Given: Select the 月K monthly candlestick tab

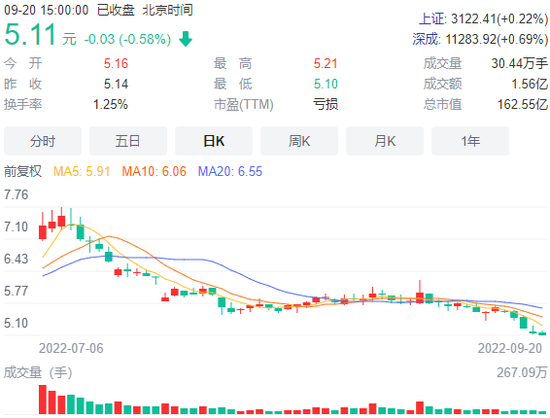Looking at the screenshot, I should (x=385, y=141).
